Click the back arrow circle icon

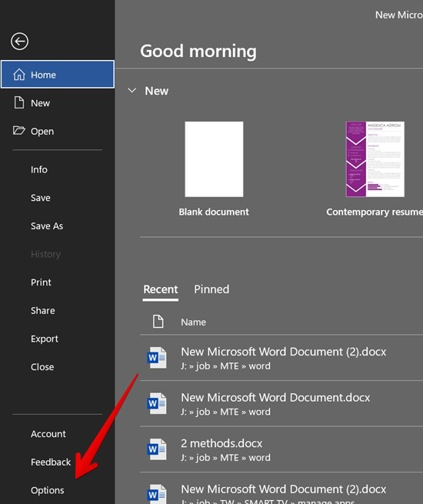[x=19, y=41]
